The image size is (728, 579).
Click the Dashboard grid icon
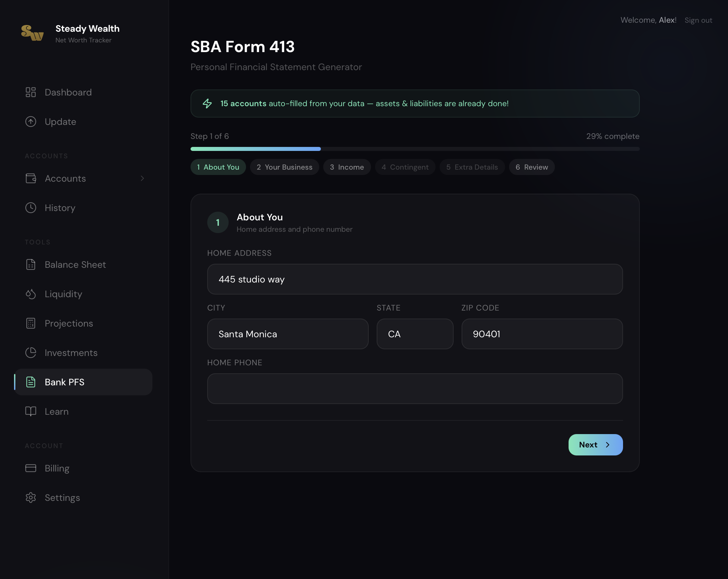(31, 92)
